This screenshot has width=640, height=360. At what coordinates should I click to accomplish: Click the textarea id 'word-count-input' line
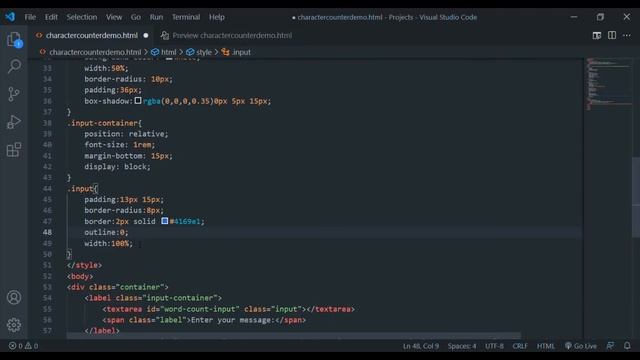coord(229,309)
